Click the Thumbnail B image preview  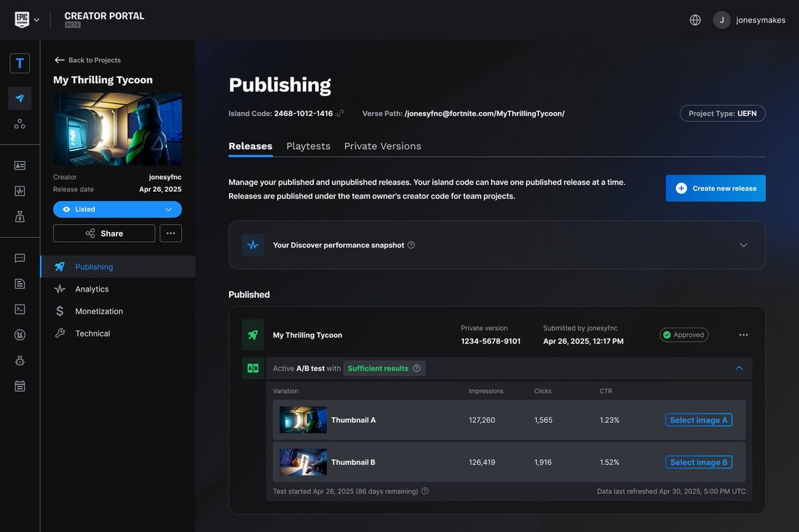click(303, 461)
